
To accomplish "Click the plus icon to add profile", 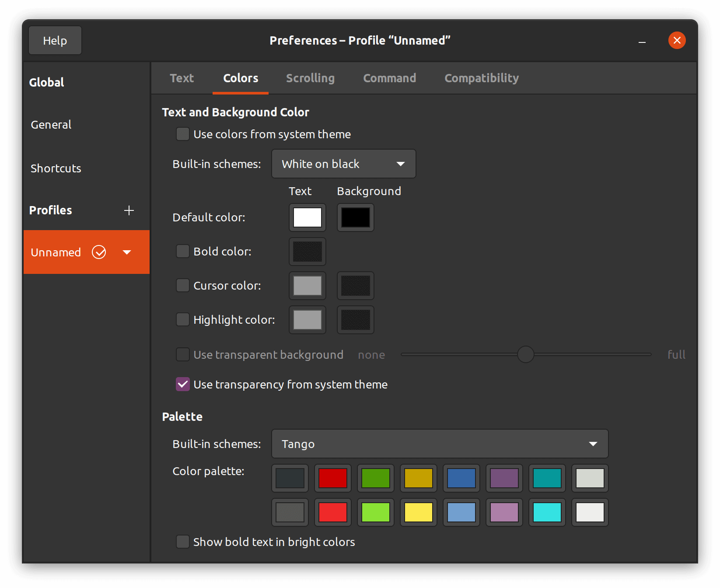I will click(129, 210).
